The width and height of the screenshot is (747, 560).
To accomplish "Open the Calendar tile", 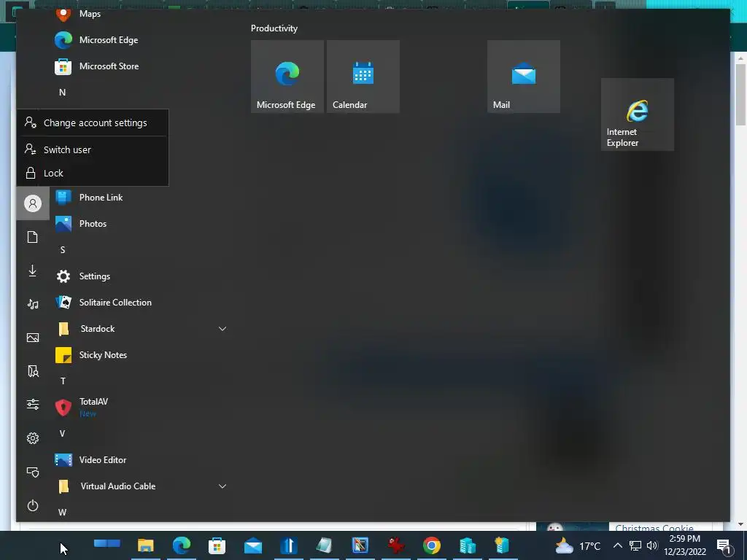I will (x=363, y=76).
